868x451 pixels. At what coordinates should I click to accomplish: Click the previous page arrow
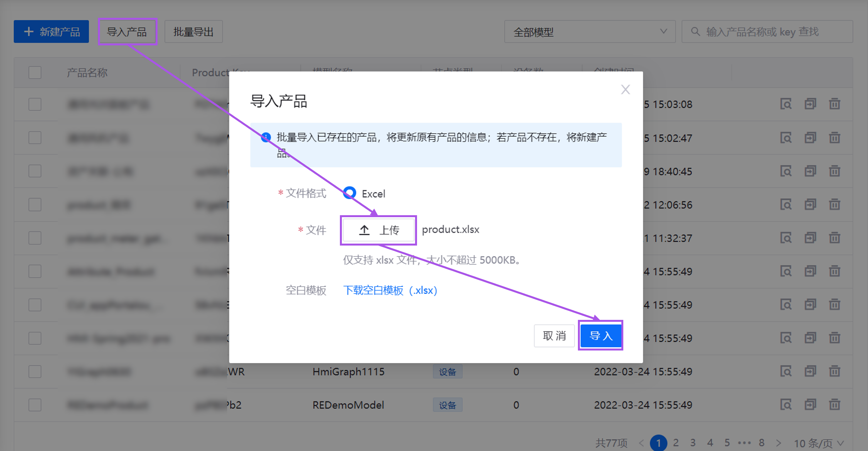[641, 443]
